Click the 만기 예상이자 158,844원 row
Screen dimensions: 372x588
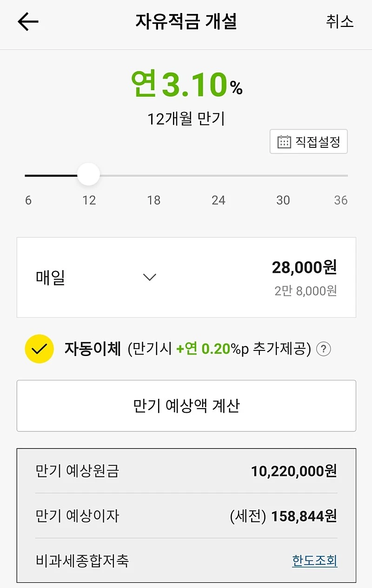click(186, 516)
